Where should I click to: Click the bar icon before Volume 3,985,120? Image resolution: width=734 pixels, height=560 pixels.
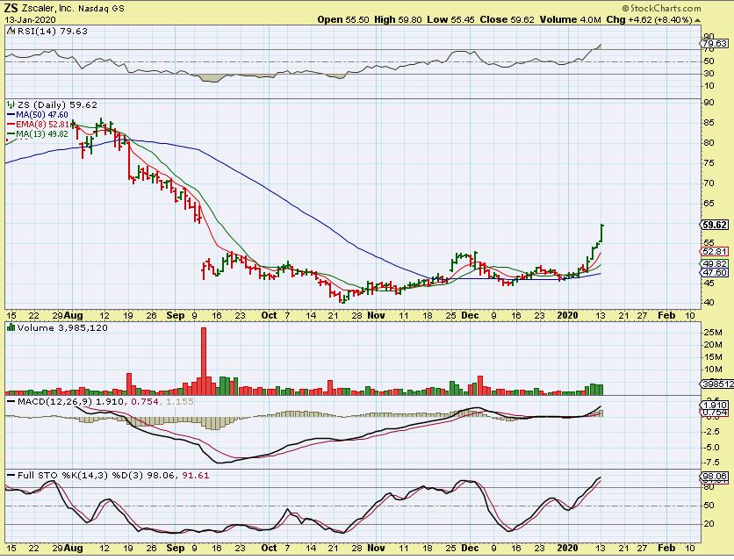pos(11,328)
